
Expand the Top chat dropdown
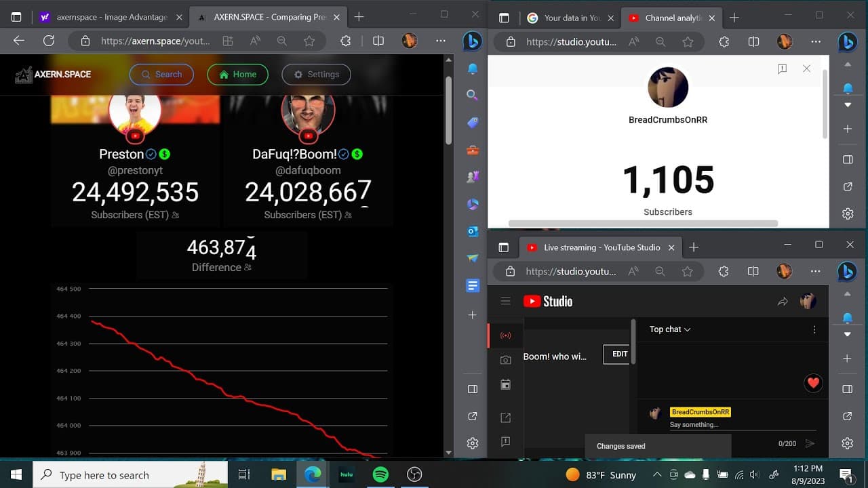click(670, 329)
